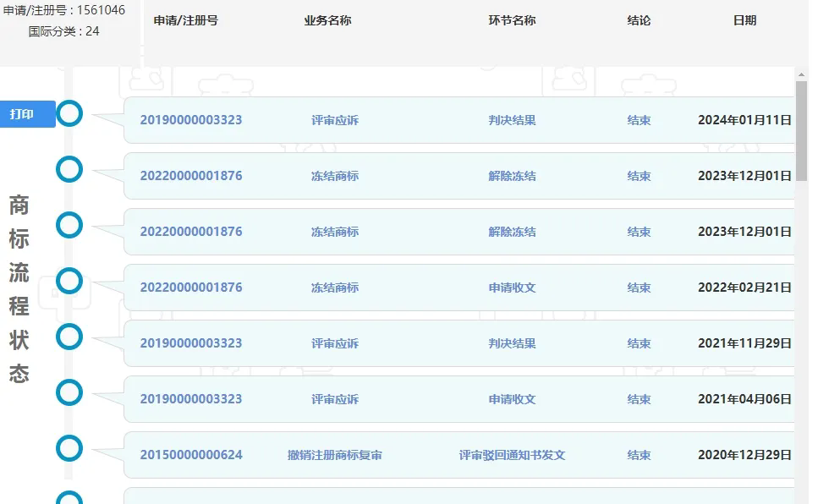The image size is (818, 504).
Task: Click timeline circle beside 2021年04月06日 row
Action: pyautogui.click(x=69, y=393)
